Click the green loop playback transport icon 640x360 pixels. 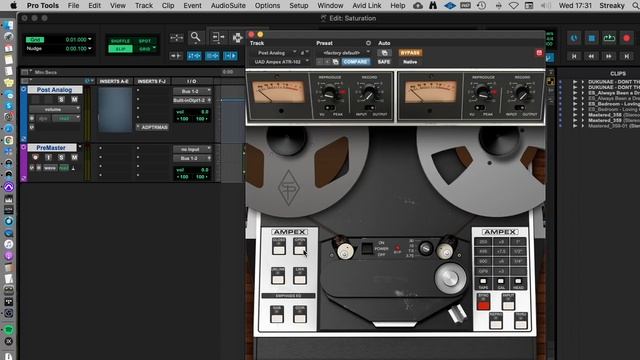click(609, 38)
